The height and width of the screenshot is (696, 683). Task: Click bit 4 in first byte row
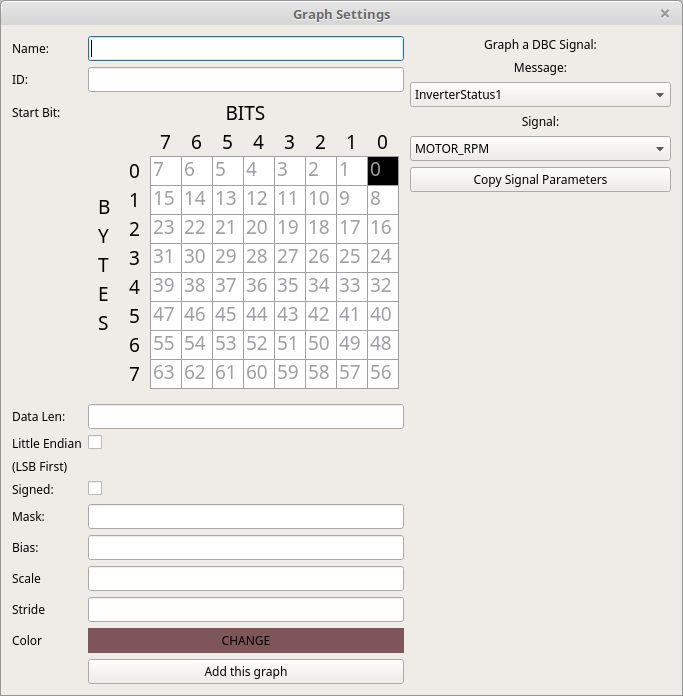click(259, 171)
